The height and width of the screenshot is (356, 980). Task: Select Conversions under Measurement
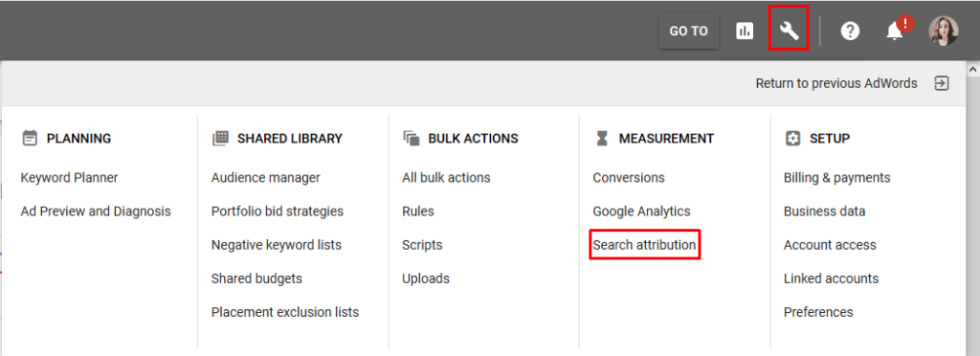coord(629,177)
